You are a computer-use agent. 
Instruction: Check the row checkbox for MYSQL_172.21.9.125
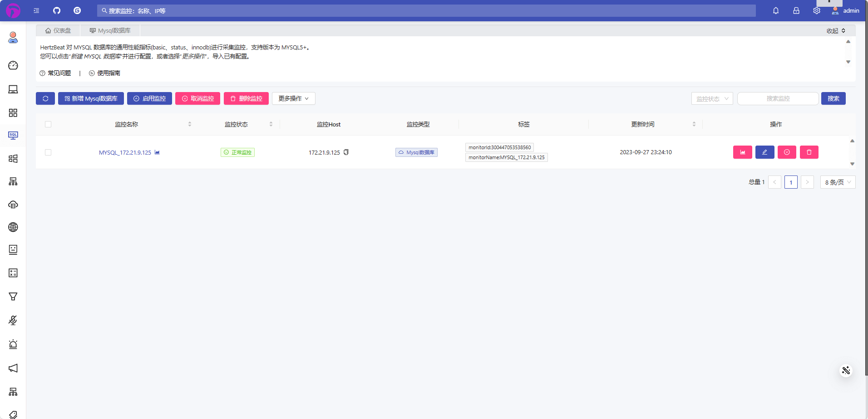click(x=48, y=152)
